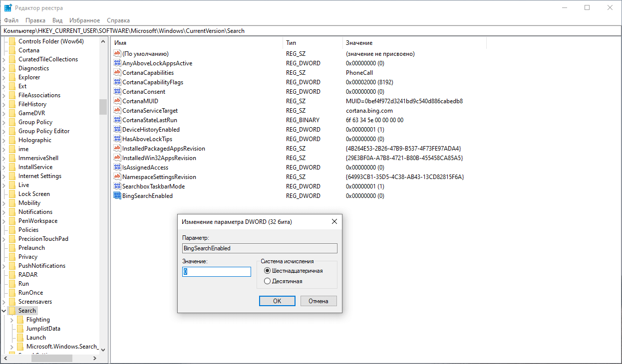Screen dimensions: 622x364
Task: Select the Lock Screen key in tree
Action: 34,194
